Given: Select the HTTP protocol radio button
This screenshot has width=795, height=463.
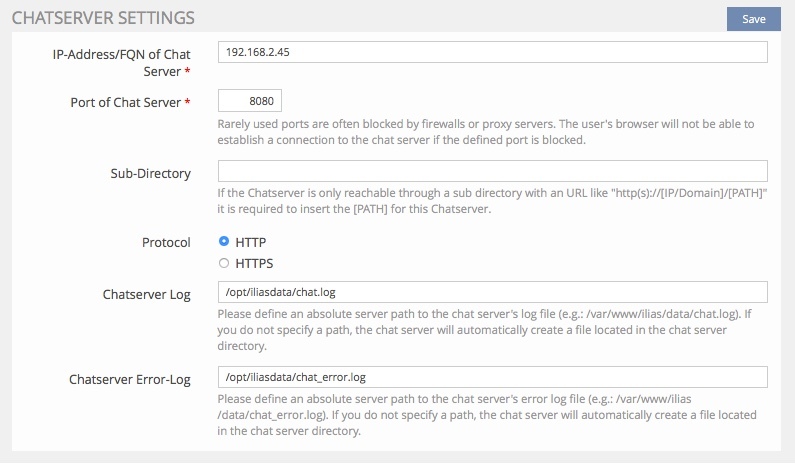Looking at the screenshot, I should 224,242.
